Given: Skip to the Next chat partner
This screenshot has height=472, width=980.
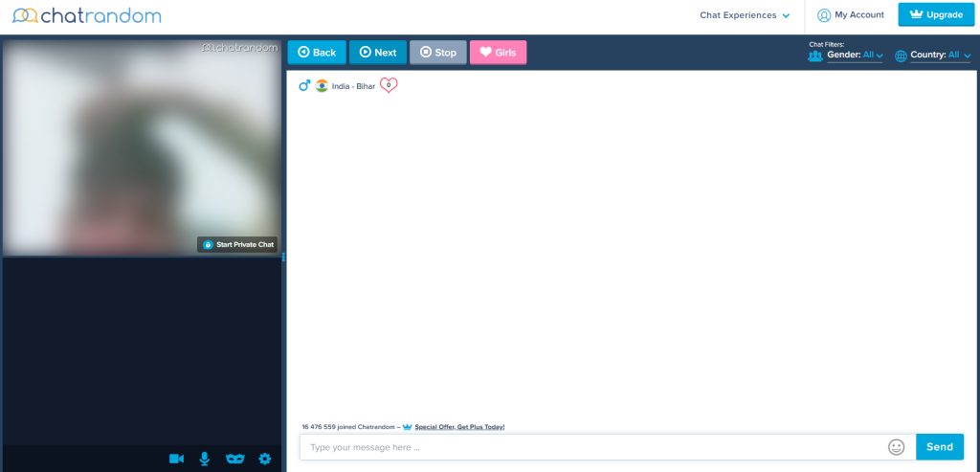Looking at the screenshot, I should coord(378,53).
